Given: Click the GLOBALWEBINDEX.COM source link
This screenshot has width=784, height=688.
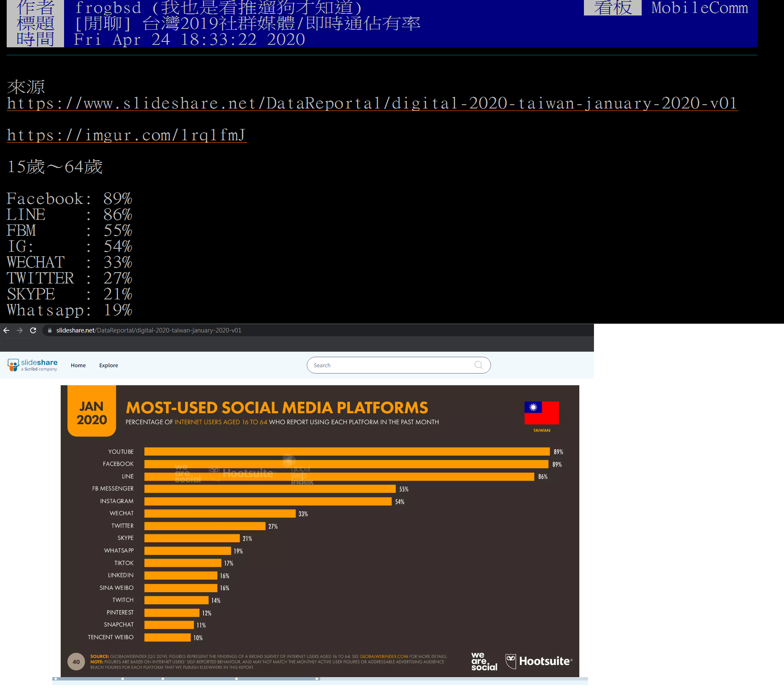Looking at the screenshot, I should pyautogui.click(x=384, y=657).
